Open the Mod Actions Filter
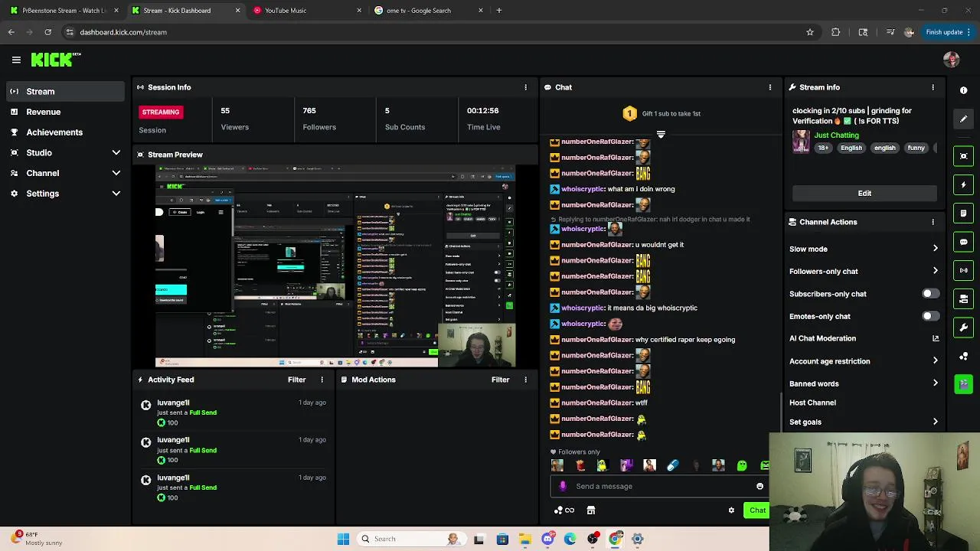The height and width of the screenshot is (551, 980). [x=500, y=380]
